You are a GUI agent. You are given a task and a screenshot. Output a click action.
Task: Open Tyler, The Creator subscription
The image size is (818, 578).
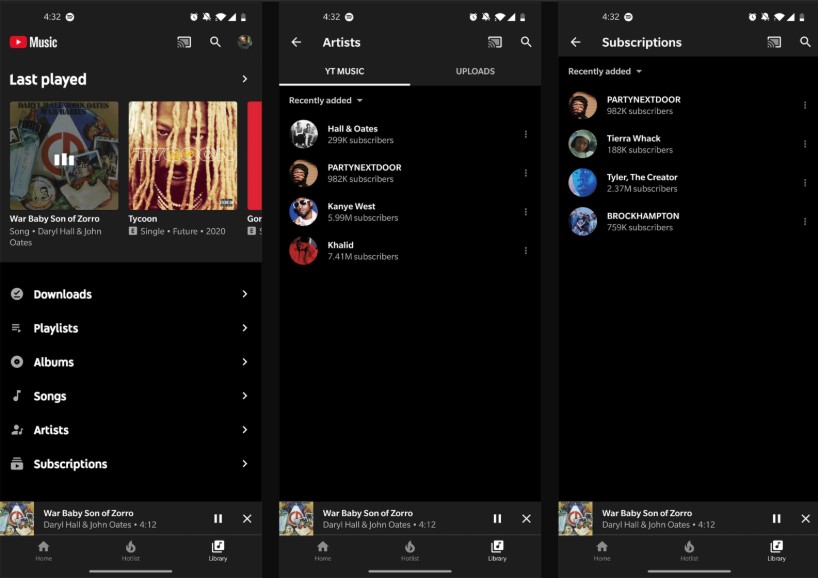[688, 183]
